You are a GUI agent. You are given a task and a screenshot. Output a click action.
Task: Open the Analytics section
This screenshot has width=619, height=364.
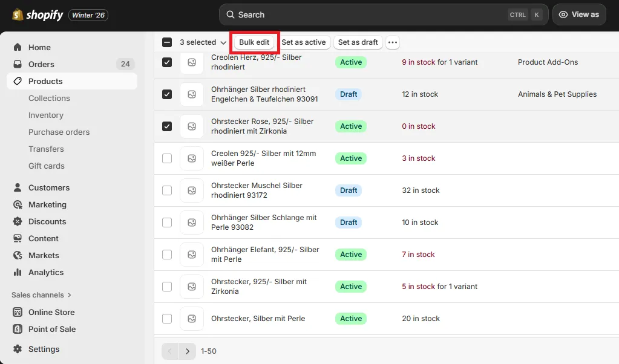pyautogui.click(x=19, y=272)
